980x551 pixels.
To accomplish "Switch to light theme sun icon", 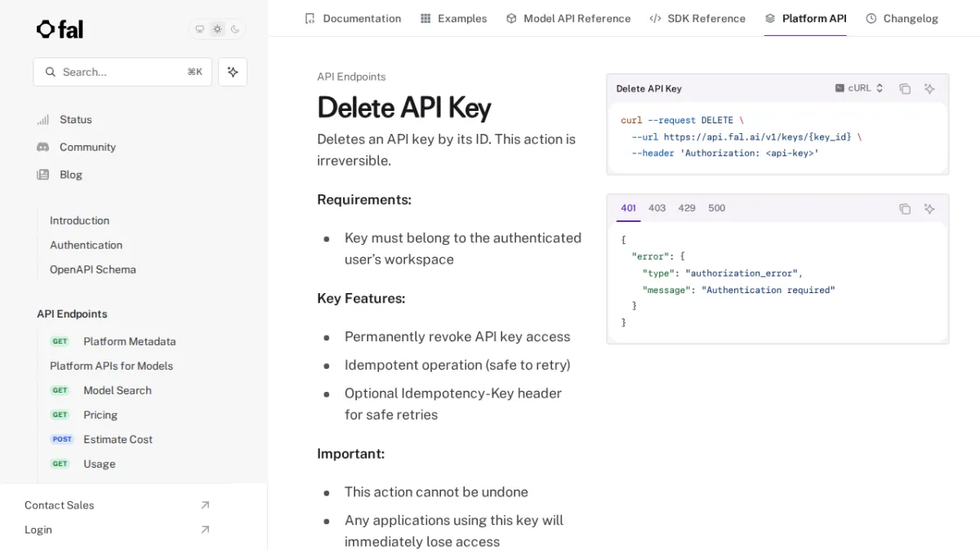I will (217, 29).
